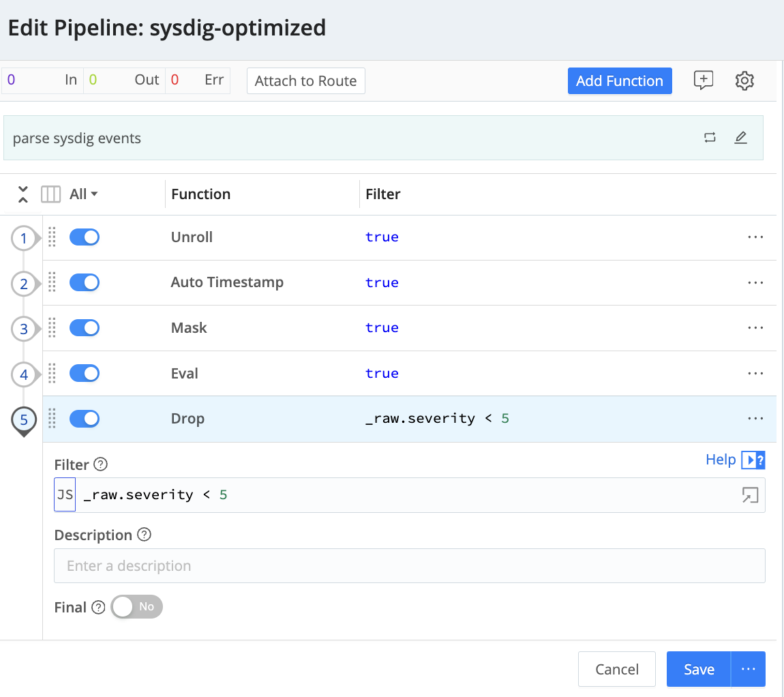Collapse all functions with expand/collapse icon
The image size is (784, 697).
click(23, 194)
